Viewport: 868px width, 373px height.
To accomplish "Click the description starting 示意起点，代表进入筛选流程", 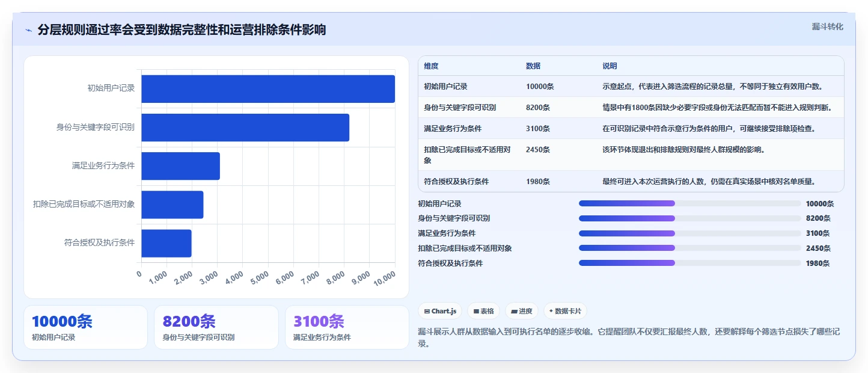I will point(713,87).
